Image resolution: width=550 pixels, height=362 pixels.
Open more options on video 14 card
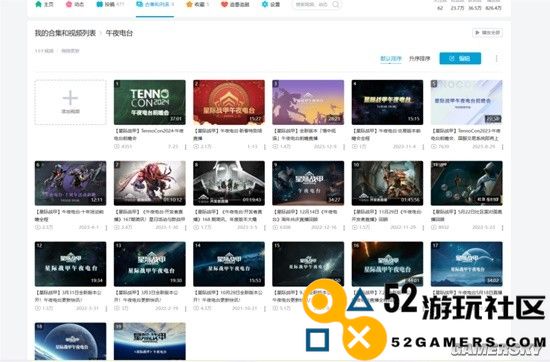pyautogui.click(x=265, y=308)
